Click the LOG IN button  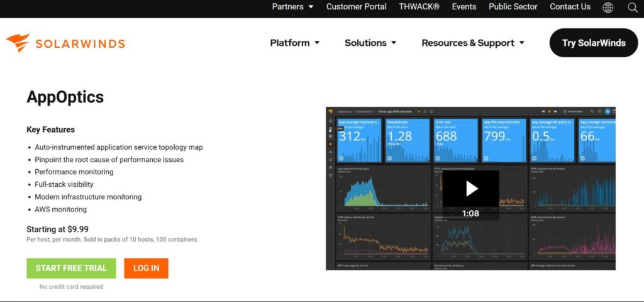(x=146, y=268)
